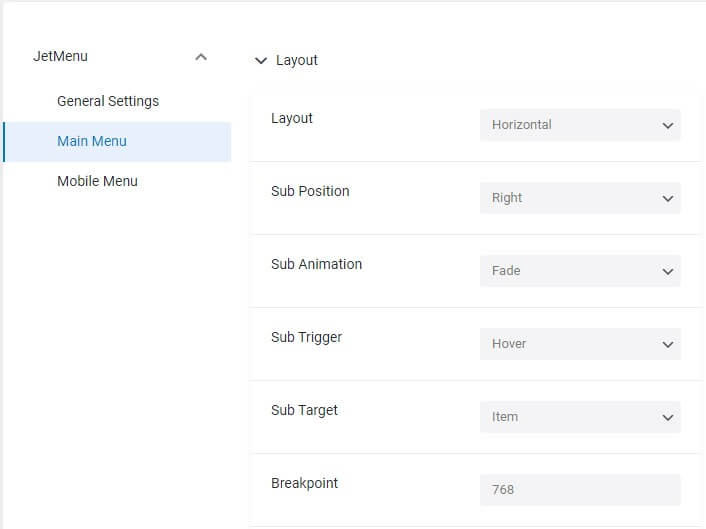The image size is (706, 529).
Task: Select Main Menu sidebar item
Action: [x=117, y=141]
